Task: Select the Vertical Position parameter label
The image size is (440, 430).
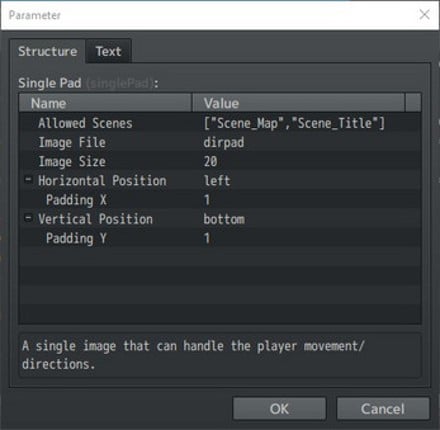Action: pos(95,219)
